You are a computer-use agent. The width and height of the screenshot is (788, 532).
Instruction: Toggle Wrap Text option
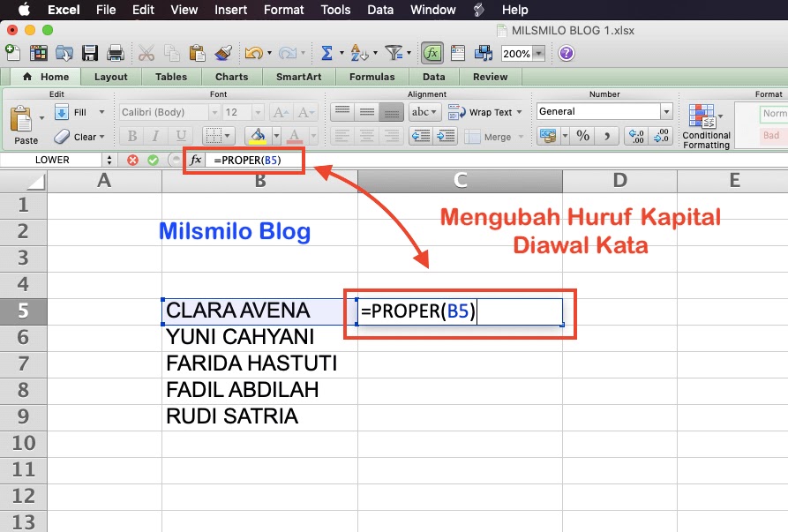click(x=485, y=112)
